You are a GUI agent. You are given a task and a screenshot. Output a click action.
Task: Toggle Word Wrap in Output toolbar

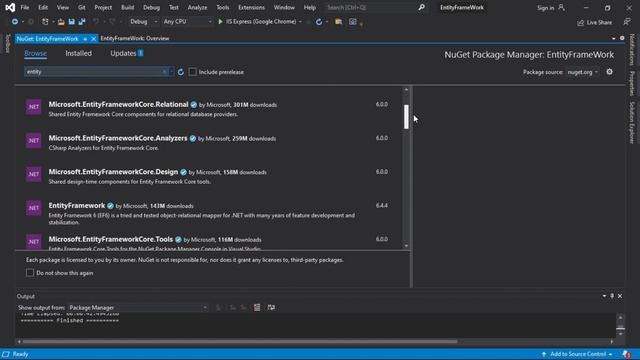(x=271, y=307)
